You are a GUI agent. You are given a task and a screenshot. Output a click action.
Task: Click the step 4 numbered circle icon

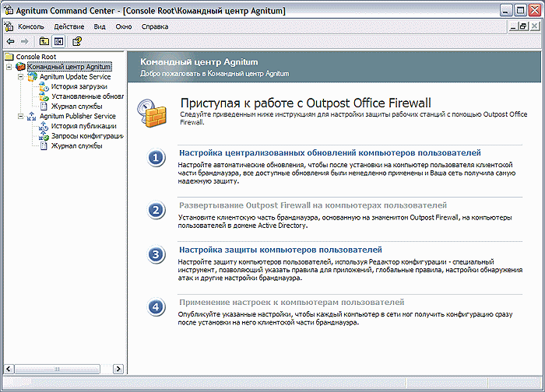click(156, 307)
